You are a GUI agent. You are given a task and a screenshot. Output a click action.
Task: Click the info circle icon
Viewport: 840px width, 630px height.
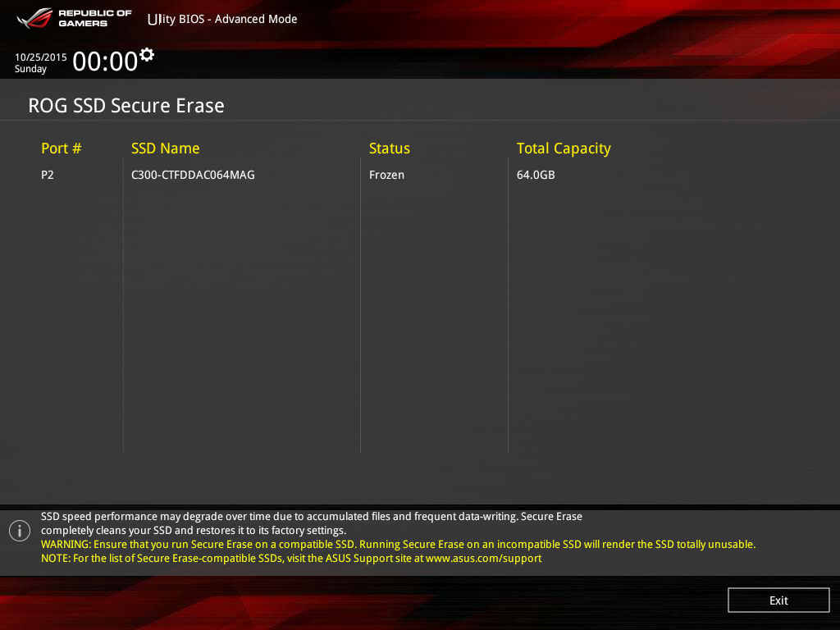coord(20,531)
